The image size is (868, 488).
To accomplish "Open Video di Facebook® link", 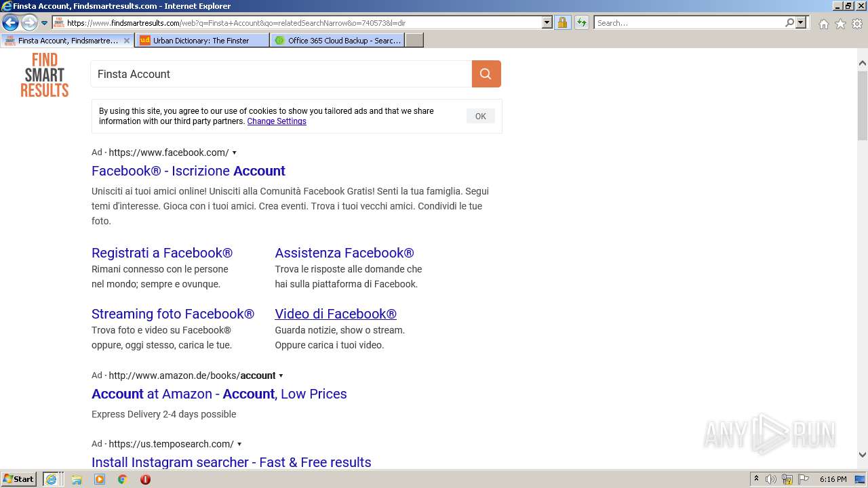I will pyautogui.click(x=336, y=314).
